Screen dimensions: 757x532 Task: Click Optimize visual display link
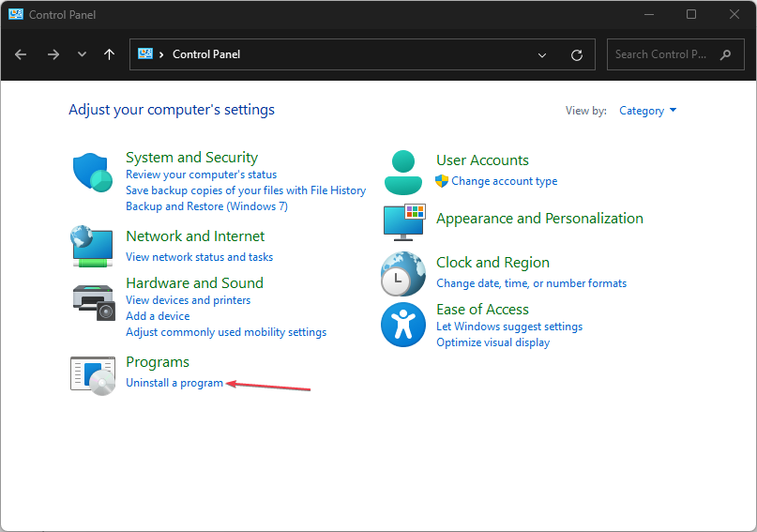[492, 342]
